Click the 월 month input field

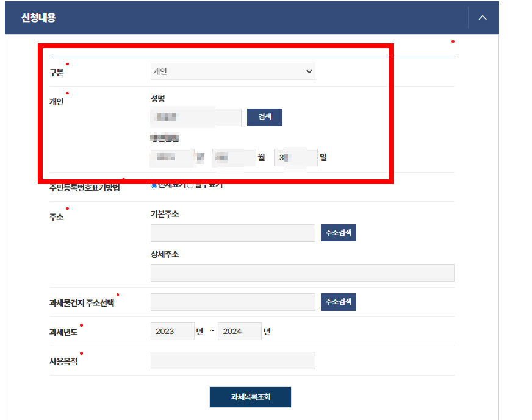coord(234,157)
